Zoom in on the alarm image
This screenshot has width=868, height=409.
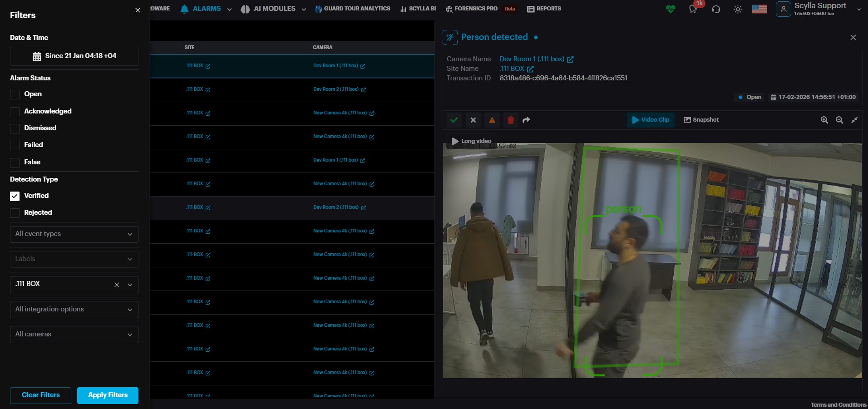point(824,120)
